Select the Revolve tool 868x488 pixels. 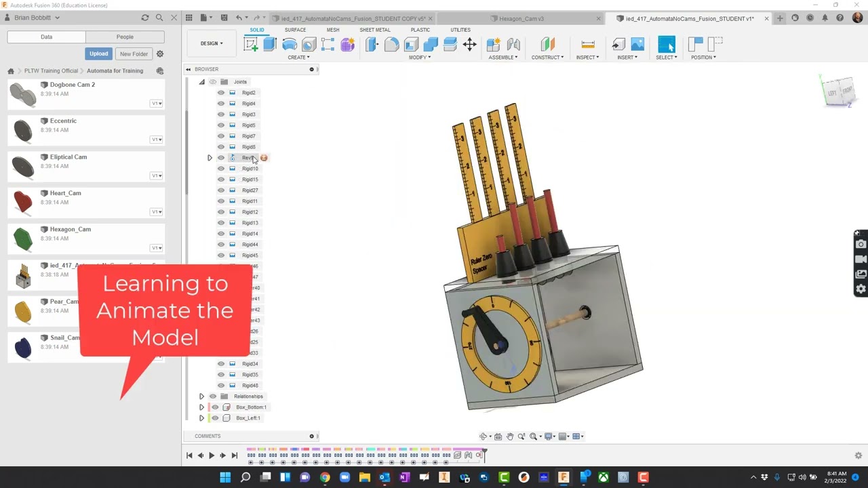(x=290, y=45)
